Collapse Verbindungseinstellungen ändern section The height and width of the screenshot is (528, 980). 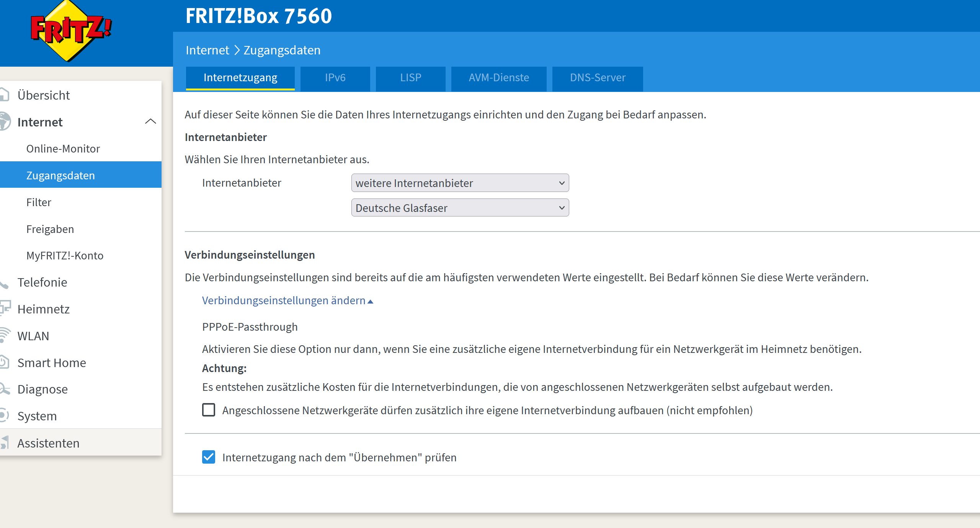point(287,300)
